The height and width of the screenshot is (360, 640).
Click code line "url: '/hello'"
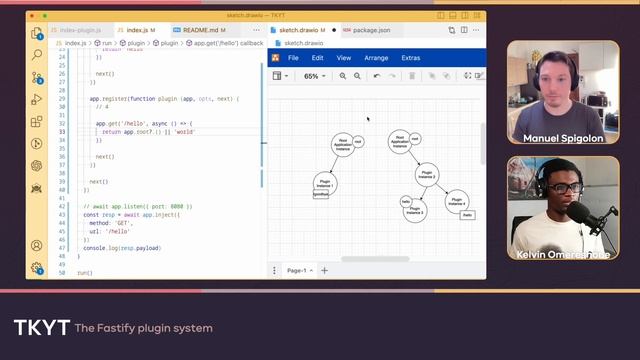tap(109, 231)
